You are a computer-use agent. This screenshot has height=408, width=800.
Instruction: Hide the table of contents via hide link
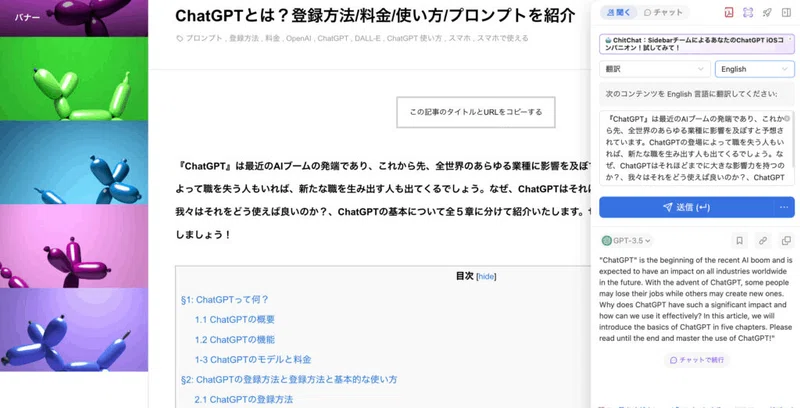[x=486, y=276]
